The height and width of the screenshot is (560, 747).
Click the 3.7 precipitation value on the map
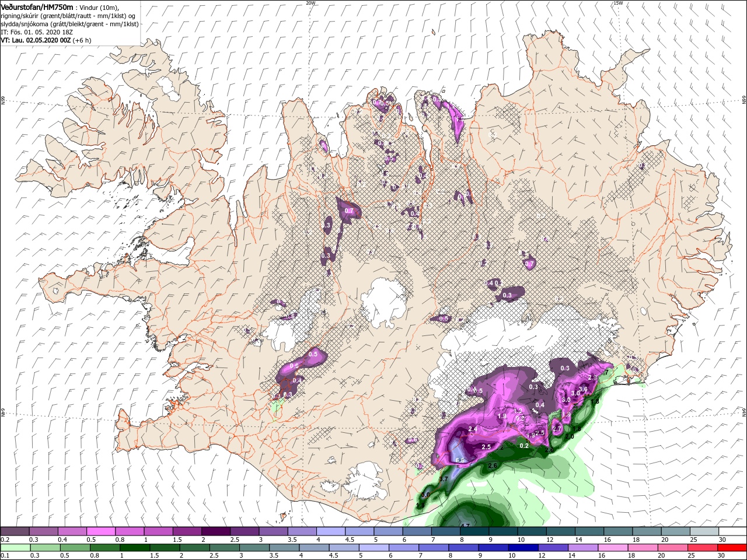point(443,479)
